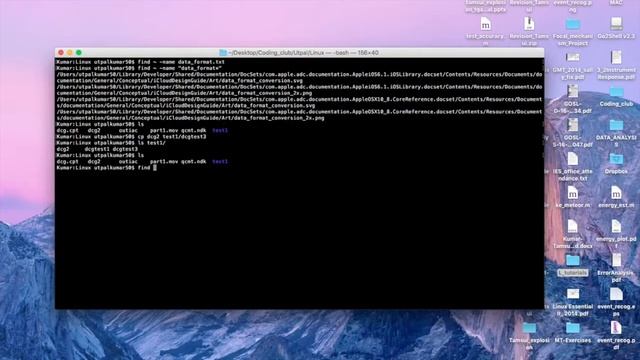Click the folder proxy icon in the Terminal title bar
This screenshot has width=640, height=360.
click(223, 53)
